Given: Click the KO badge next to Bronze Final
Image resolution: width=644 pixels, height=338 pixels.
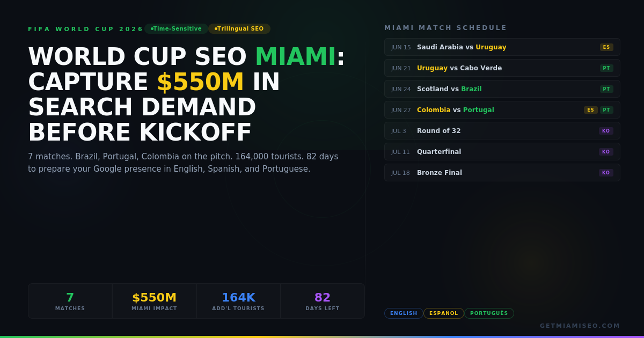Looking at the screenshot, I should tap(606, 172).
